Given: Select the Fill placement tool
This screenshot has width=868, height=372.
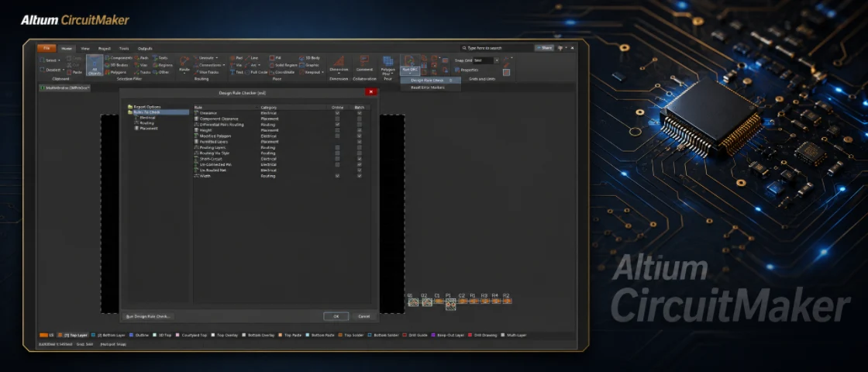Looking at the screenshot, I should [x=276, y=57].
